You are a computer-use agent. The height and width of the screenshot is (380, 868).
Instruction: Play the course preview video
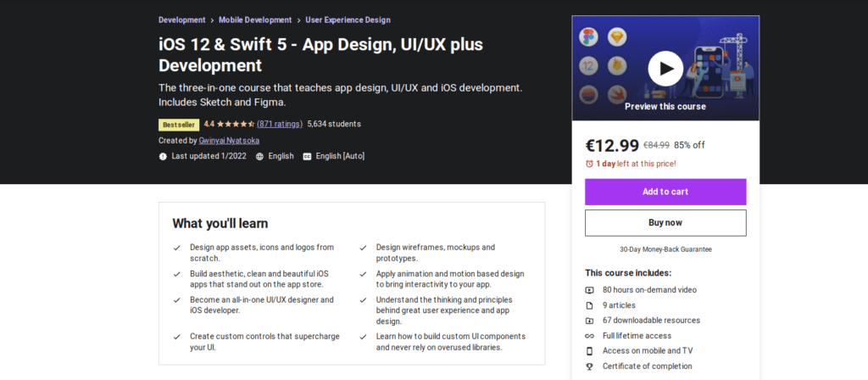(665, 69)
